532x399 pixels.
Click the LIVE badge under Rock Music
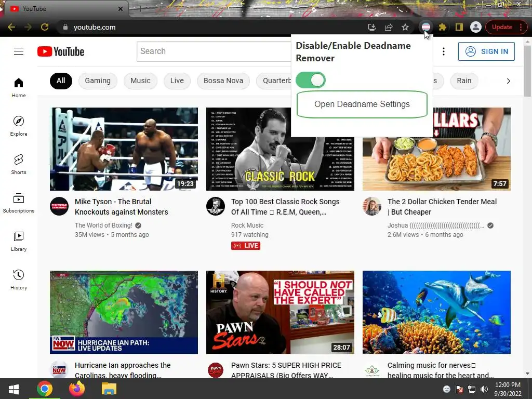246,246
